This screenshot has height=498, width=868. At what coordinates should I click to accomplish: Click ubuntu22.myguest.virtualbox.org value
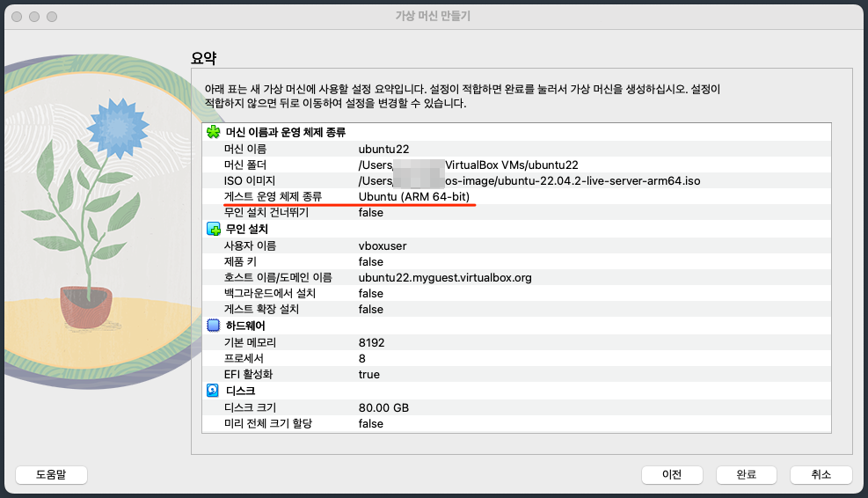445,277
